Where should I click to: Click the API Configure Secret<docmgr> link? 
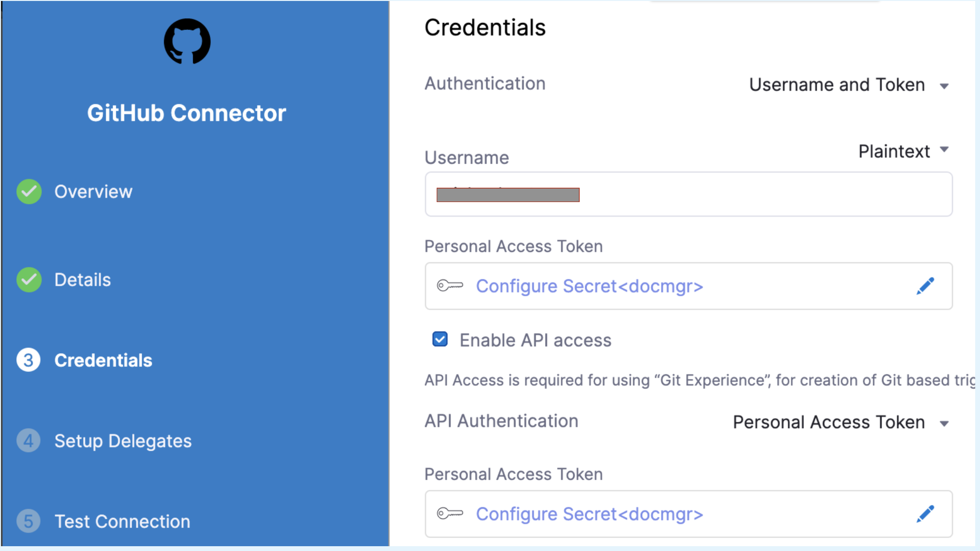click(589, 514)
